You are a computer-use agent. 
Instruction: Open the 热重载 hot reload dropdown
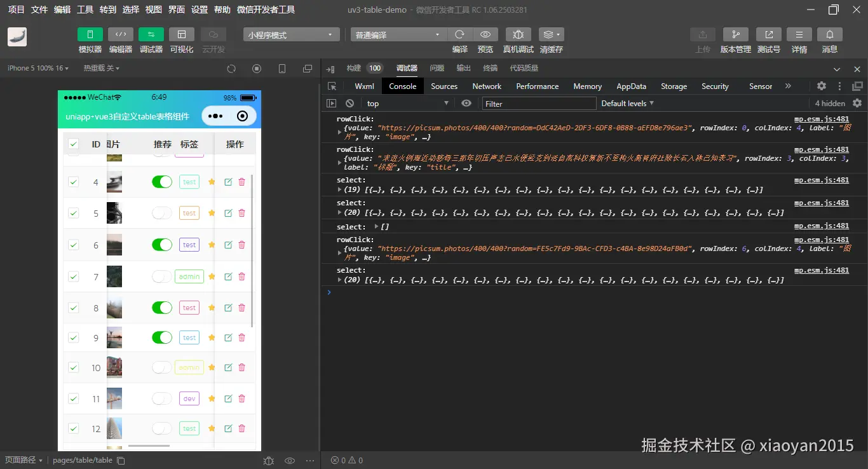102,68
